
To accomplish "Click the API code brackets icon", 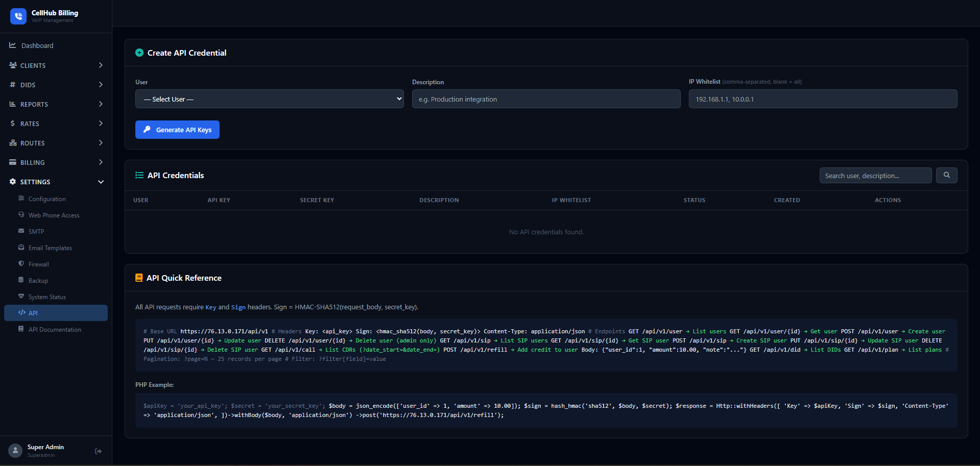I will (x=21, y=313).
